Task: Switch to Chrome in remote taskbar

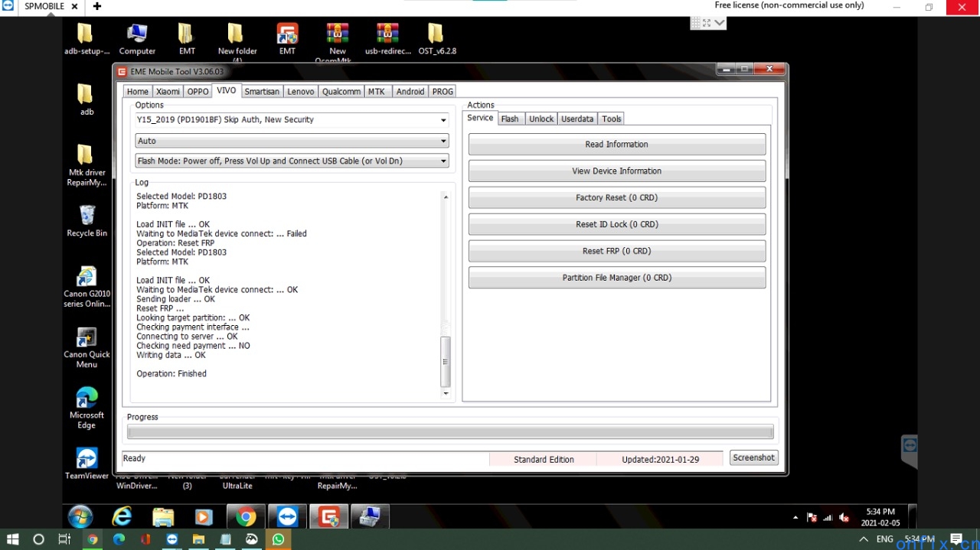Action: (x=246, y=517)
